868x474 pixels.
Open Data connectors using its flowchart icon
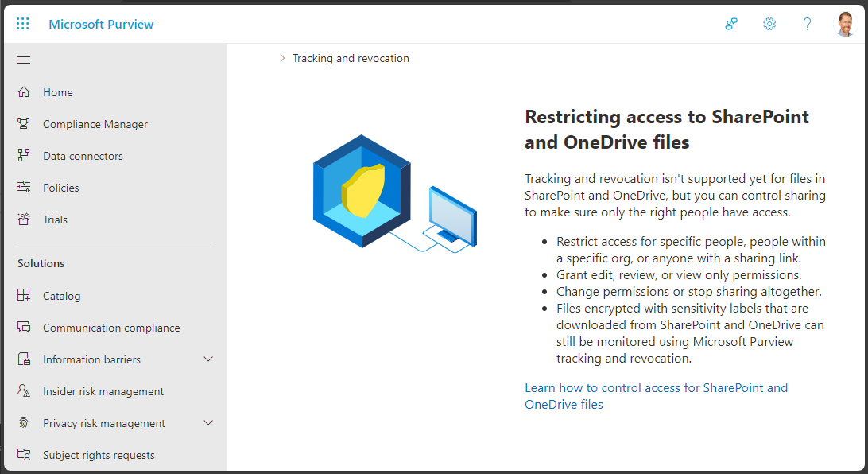[x=24, y=155]
